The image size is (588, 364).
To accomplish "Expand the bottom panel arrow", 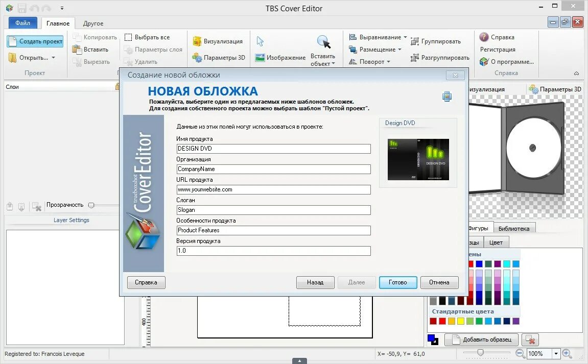I will click(299, 361).
